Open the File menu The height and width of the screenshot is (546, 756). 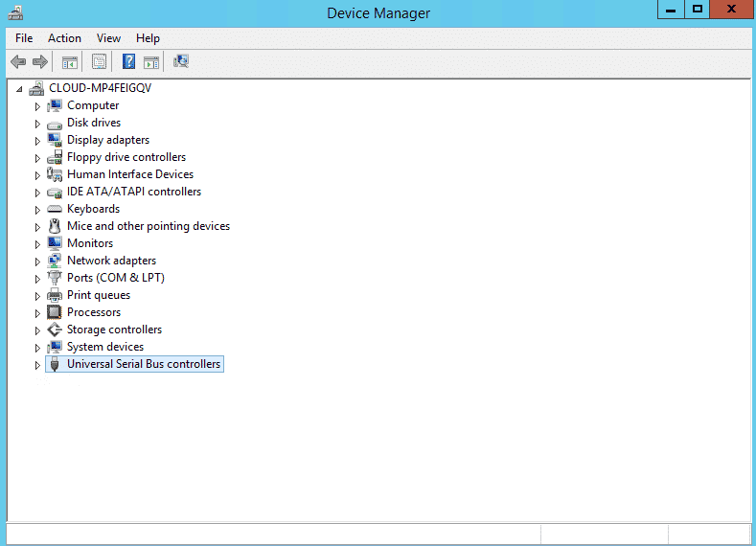24,38
